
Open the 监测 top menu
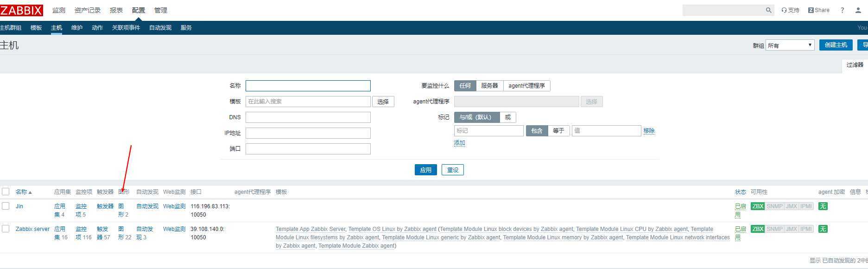point(59,10)
